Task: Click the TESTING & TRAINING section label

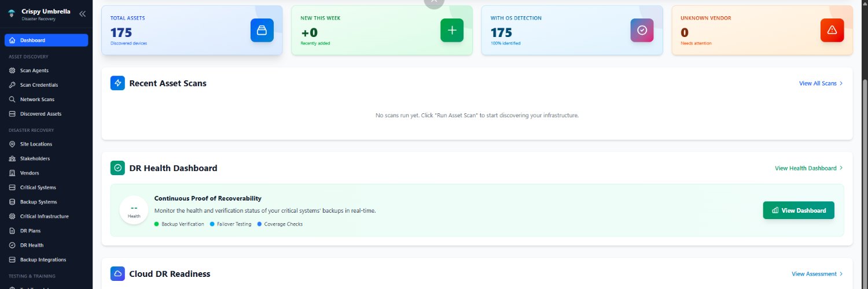Action: (x=32, y=276)
